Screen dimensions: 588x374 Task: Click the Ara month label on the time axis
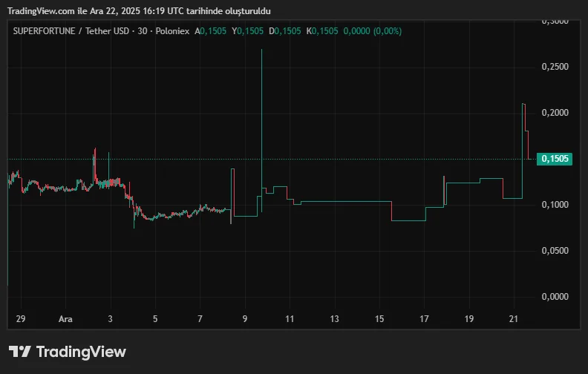65,319
